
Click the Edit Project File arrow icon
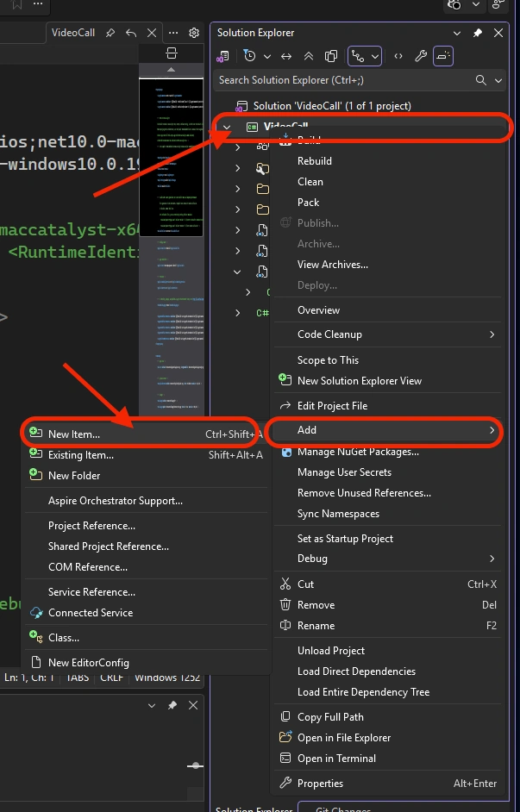[x=285, y=405]
